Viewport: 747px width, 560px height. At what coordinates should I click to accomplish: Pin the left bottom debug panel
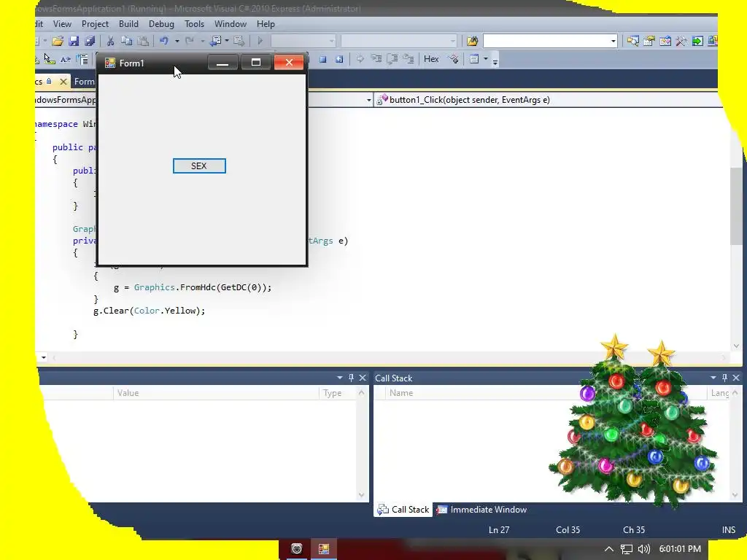click(x=351, y=378)
